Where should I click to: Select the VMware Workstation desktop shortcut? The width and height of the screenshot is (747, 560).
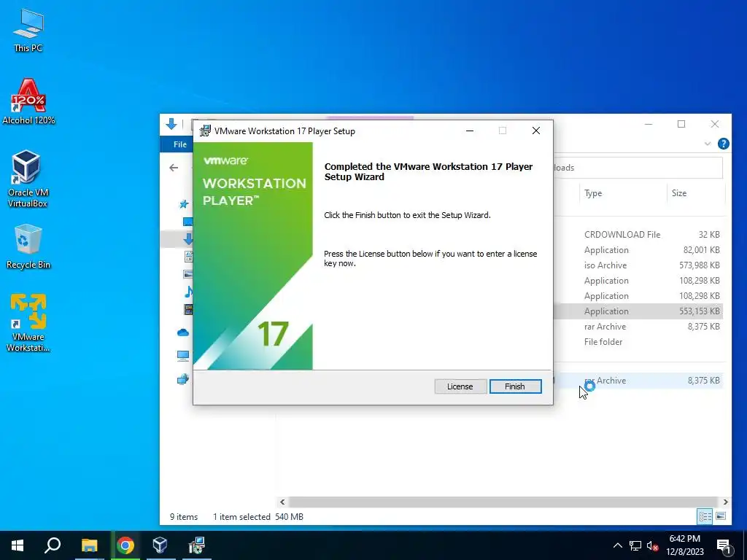pos(28,323)
